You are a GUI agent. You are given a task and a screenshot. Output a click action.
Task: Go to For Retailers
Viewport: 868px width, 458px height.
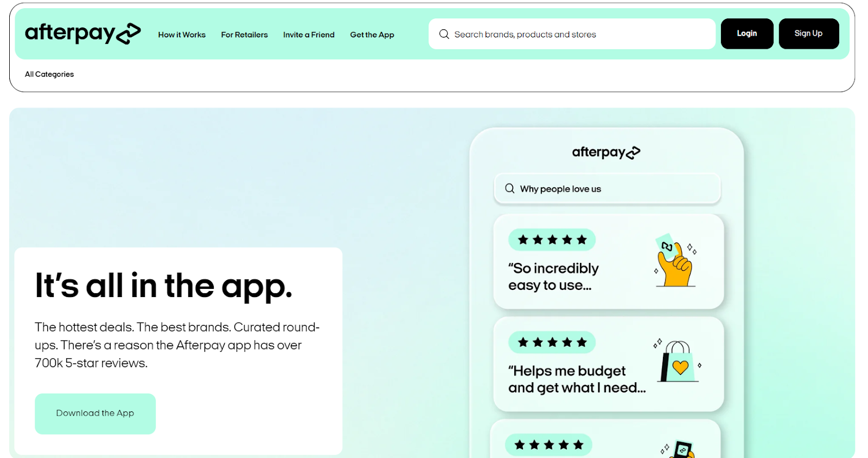pyautogui.click(x=244, y=35)
